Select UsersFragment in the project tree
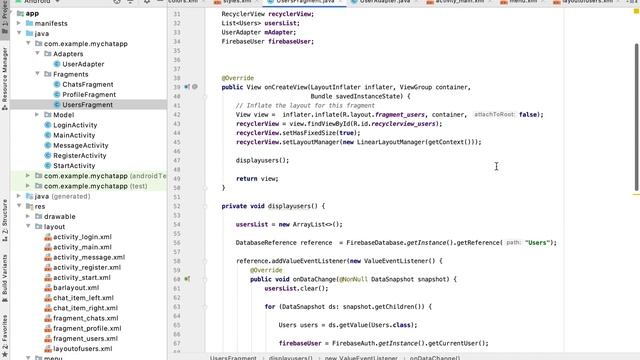This screenshot has height=360, width=640. click(x=88, y=105)
